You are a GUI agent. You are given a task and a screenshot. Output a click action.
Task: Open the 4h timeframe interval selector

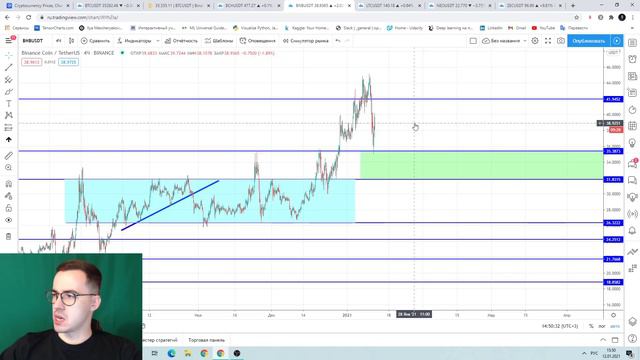(x=58, y=41)
